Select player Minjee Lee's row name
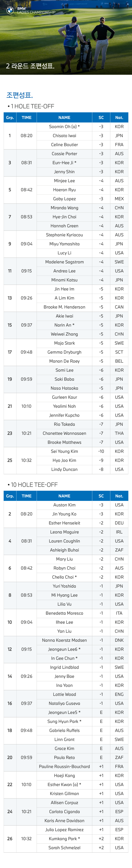The width and height of the screenshot is (132, 868). [x=64, y=181]
